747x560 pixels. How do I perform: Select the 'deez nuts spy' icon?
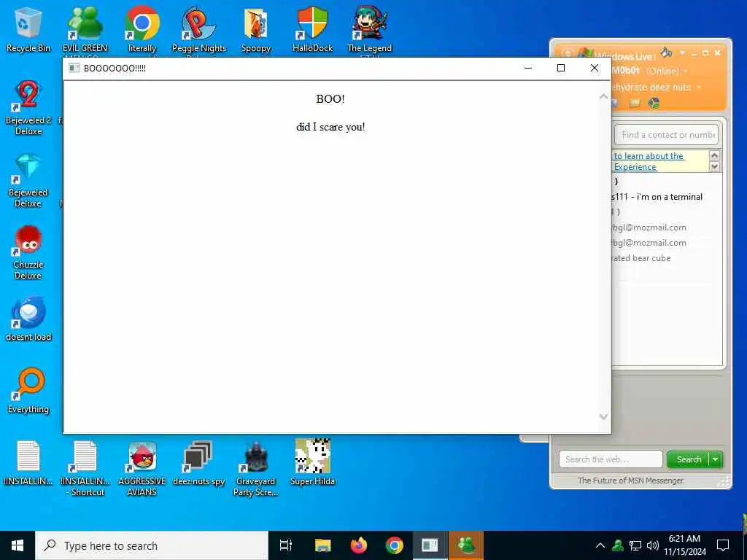click(198, 463)
